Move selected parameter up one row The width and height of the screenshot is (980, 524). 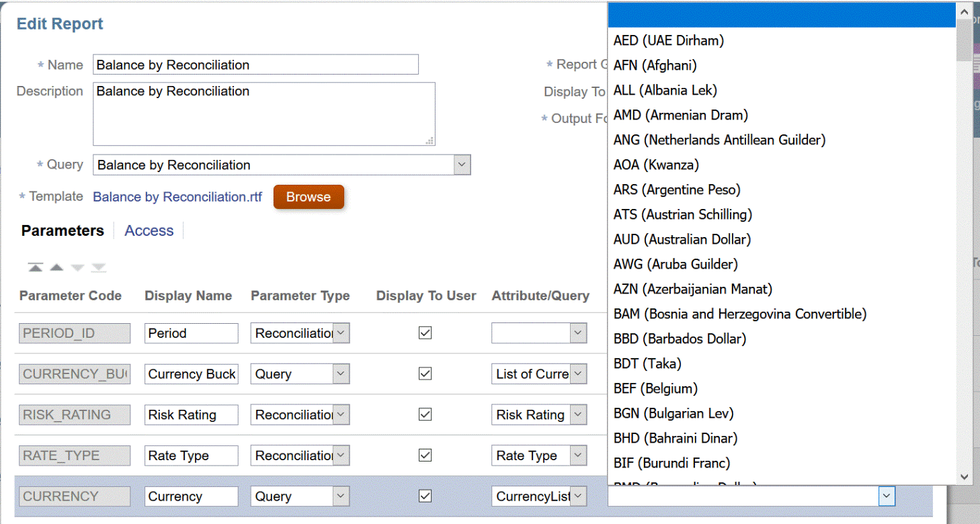click(x=56, y=266)
